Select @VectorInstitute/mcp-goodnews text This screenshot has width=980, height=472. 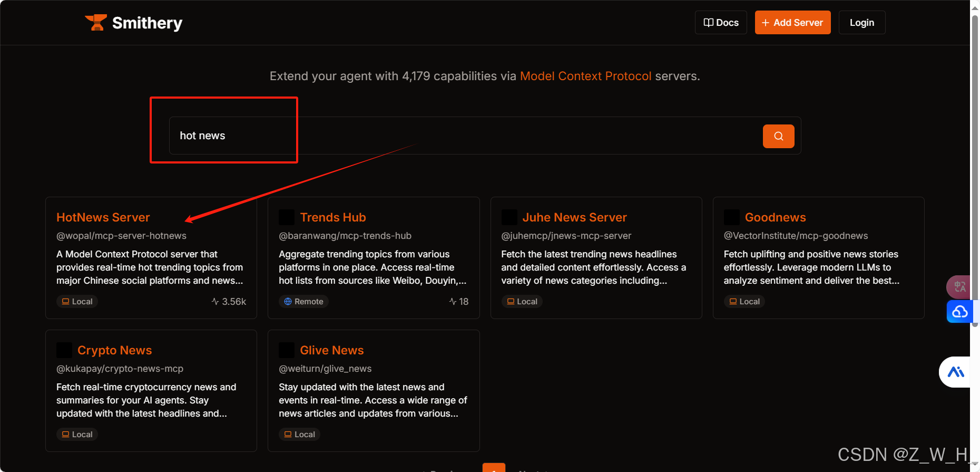(x=796, y=236)
